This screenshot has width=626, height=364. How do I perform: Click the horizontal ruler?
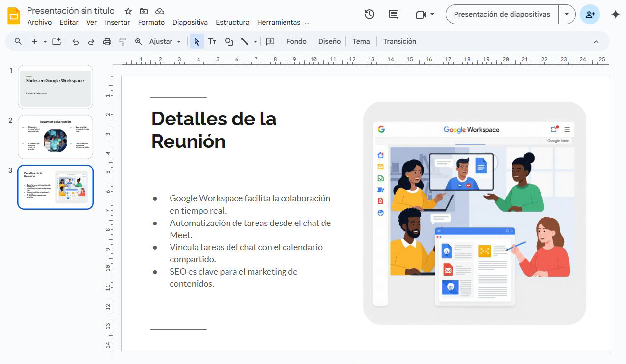(x=365, y=60)
